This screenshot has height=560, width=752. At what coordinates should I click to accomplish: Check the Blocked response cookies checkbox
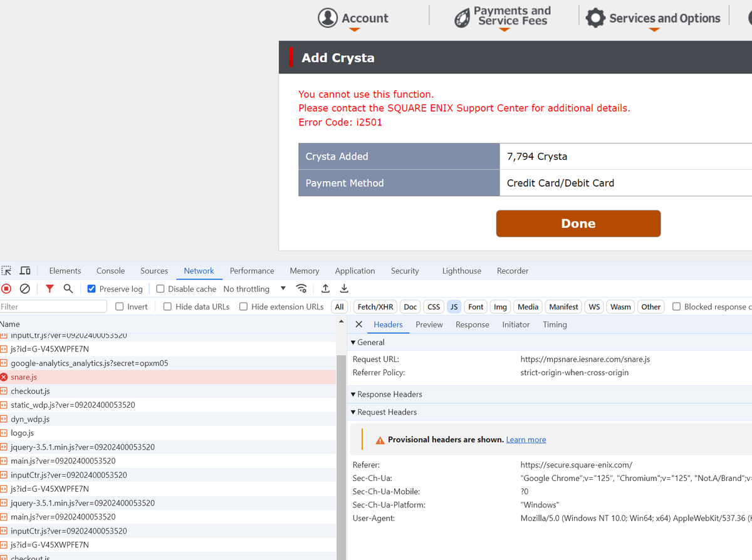676,307
